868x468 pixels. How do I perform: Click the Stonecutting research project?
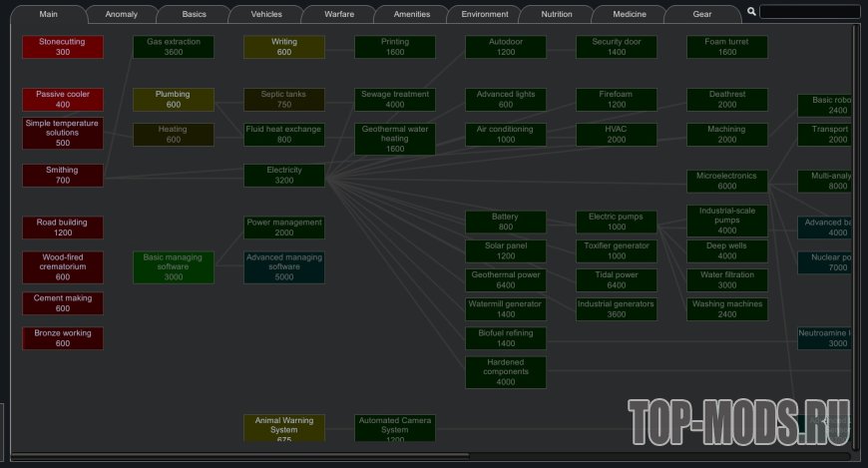[x=63, y=47]
